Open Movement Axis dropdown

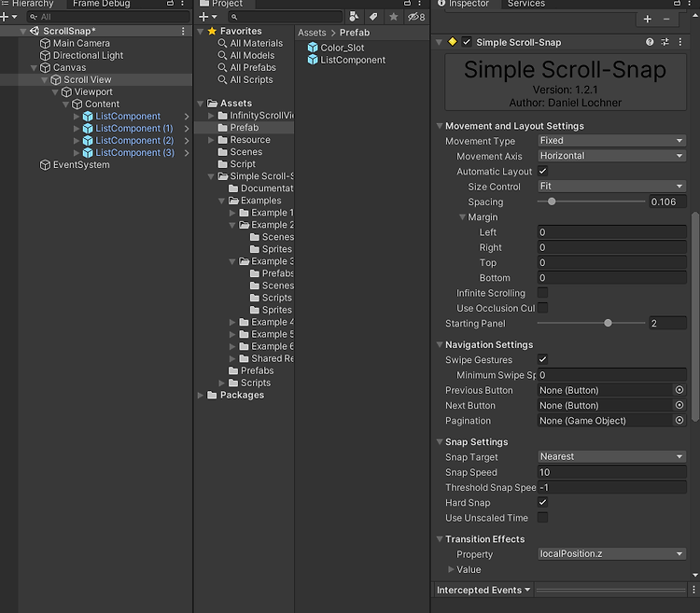click(611, 156)
